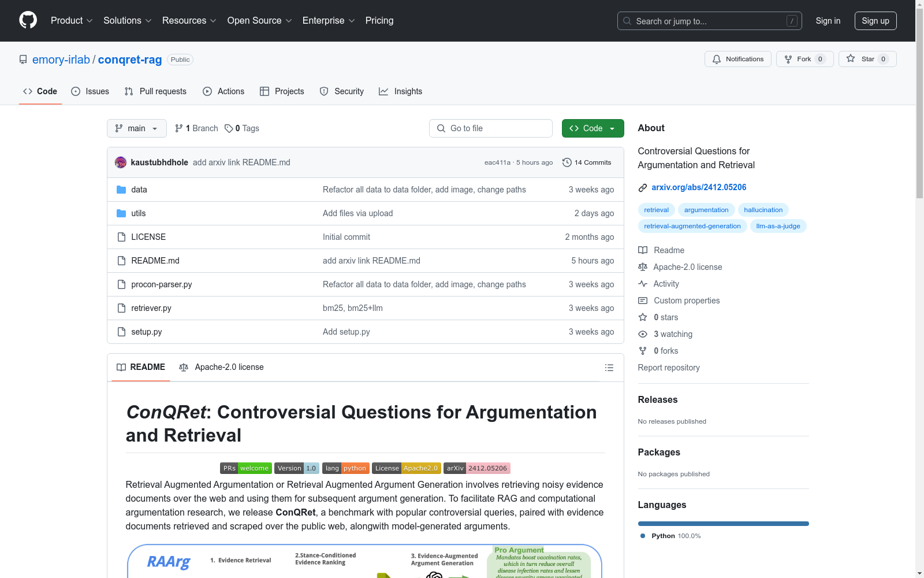The height and width of the screenshot is (578, 924).
Task: Open the Activity link
Action: (x=659, y=284)
